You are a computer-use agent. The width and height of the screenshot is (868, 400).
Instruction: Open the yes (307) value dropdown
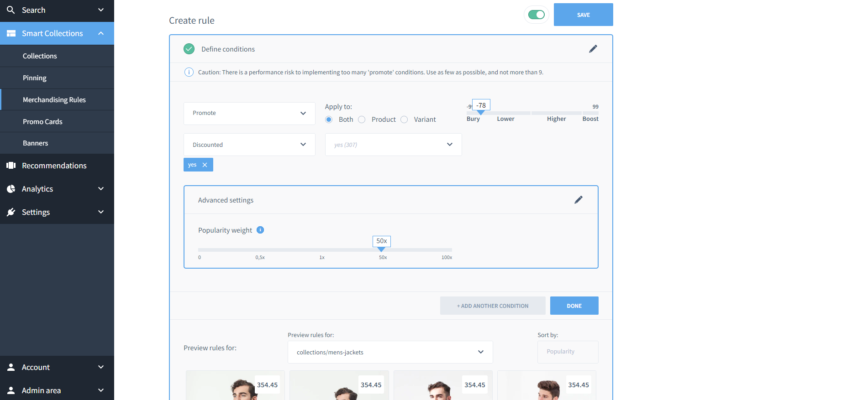click(393, 145)
